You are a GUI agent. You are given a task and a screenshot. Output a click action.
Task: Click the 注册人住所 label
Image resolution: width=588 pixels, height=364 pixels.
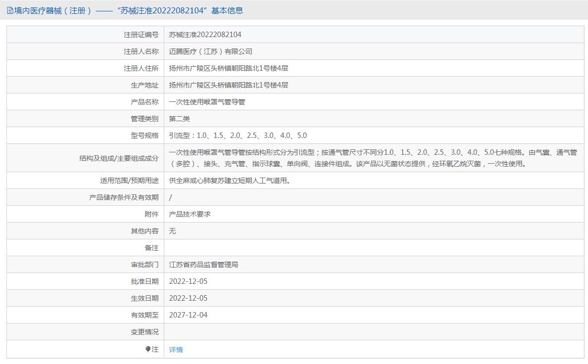(141, 68)
